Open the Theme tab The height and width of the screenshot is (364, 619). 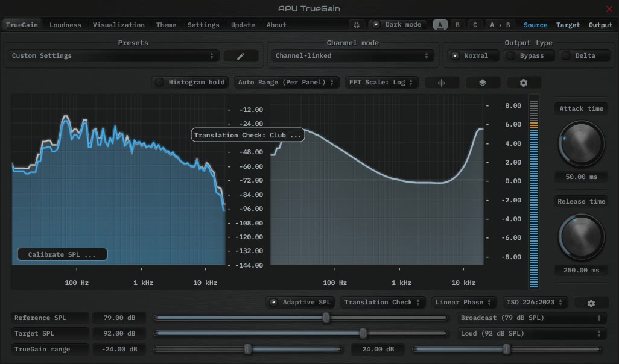pyautogui.click(x=166, y=25)
